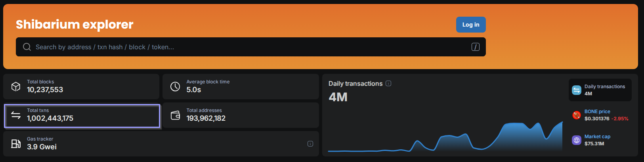
Task: Click the Market cap globe icon
Action: tap(577, 140)
